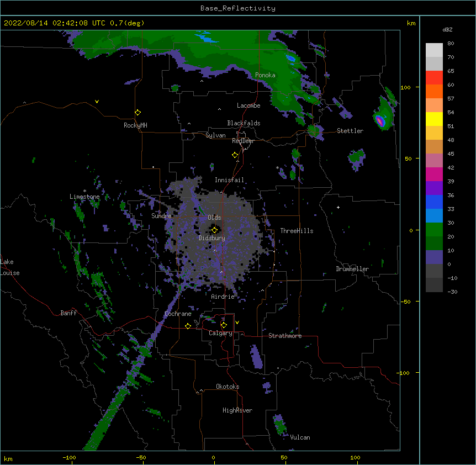Click the Drumheller town label
This screenshot has height=465, width=476.
[x=352, y=269]
